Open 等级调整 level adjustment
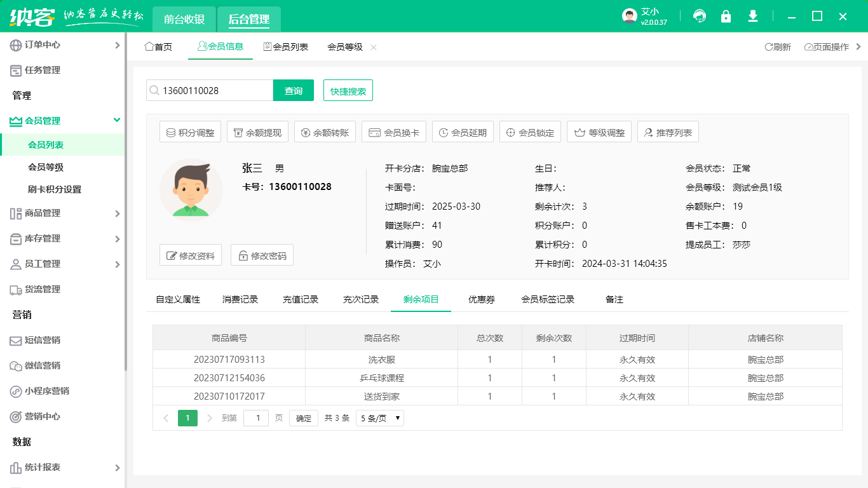The image size is (868, 488). (599, 133)
